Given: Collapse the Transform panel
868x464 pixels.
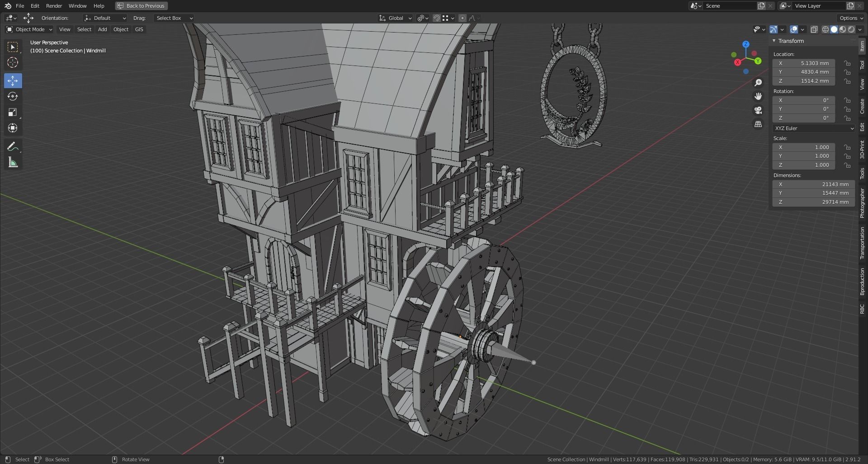Looking at the screenshot, I should tap(774, 41).
